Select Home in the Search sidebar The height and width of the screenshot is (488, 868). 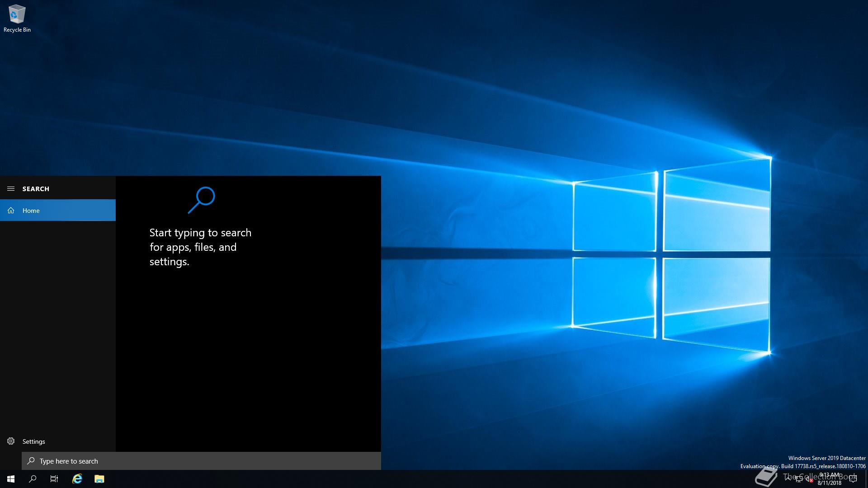(x=58, y=210)
